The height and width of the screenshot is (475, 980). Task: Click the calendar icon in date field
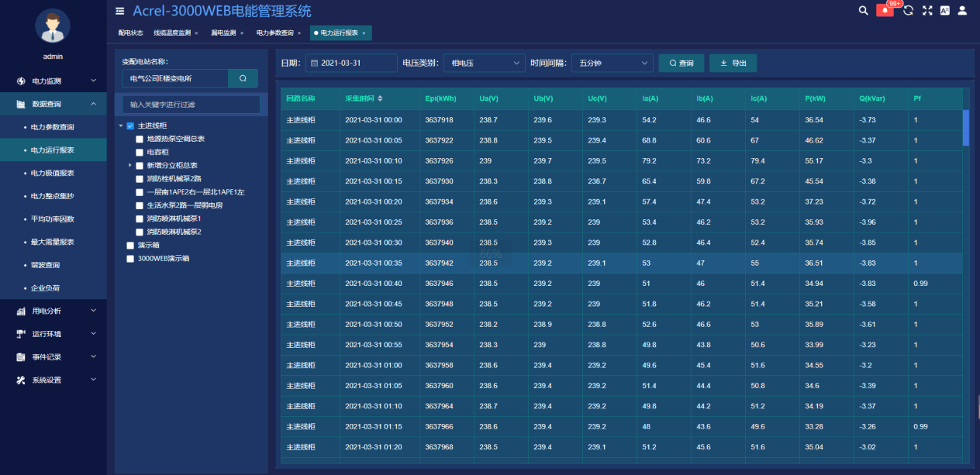(315, 63)
